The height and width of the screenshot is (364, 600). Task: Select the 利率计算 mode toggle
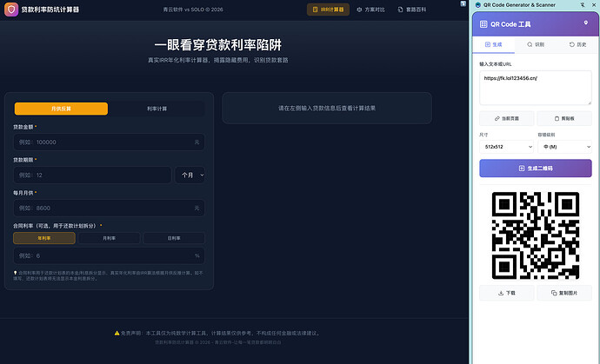pos(157,109)
